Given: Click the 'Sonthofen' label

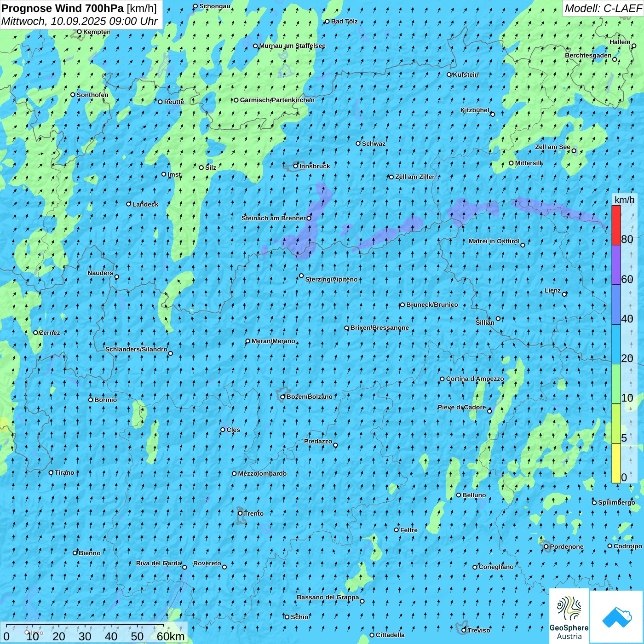Looking at the screenshot, I should pos(92,95).
